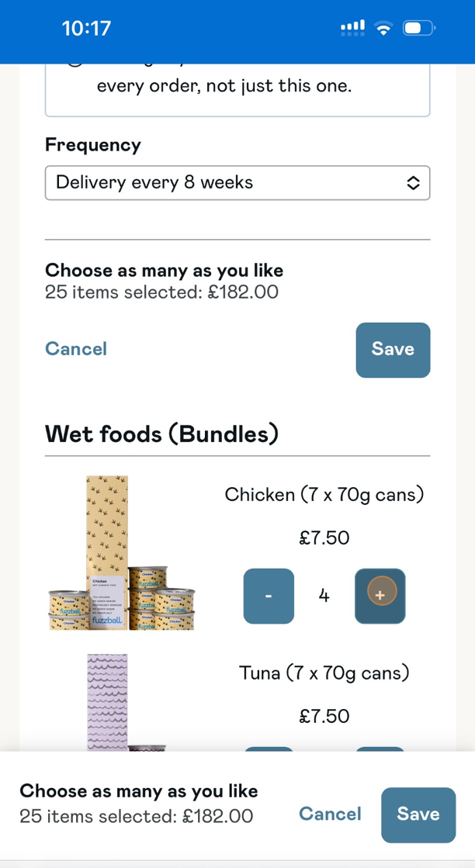Tap the Wi-Fi icon in status bar
Viewport: 475px width, 868px height.
coord(383,29)
